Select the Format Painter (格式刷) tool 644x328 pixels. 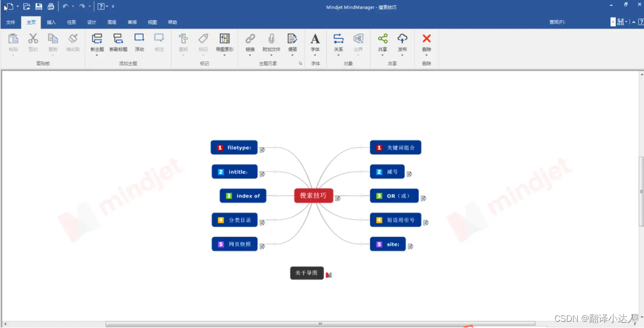pos(73,39)
